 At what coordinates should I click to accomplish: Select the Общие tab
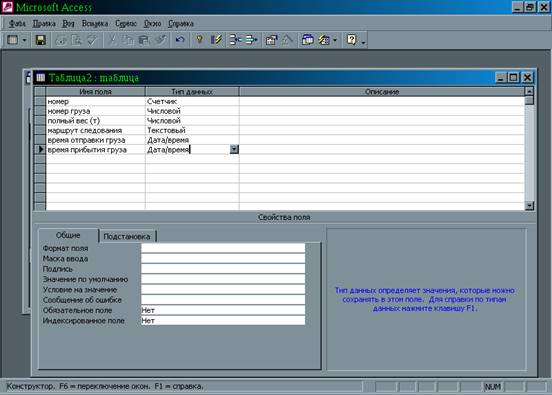tap(68, 235)
